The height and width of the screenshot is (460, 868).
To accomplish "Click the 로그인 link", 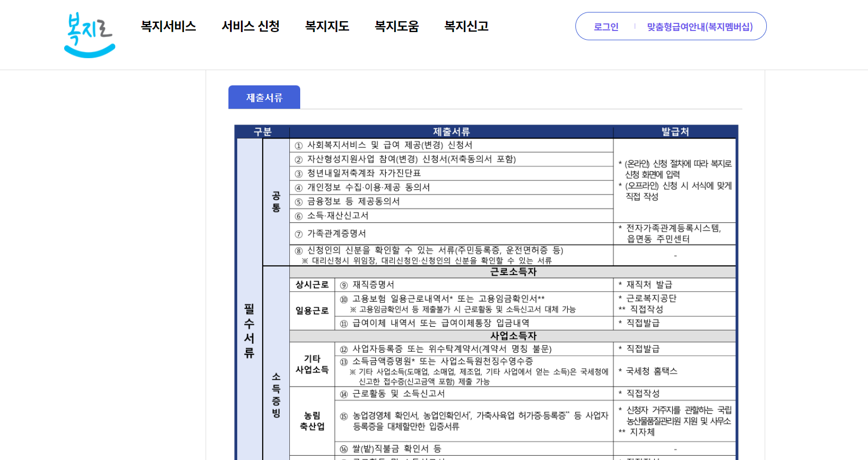I will tap(606, 27).
